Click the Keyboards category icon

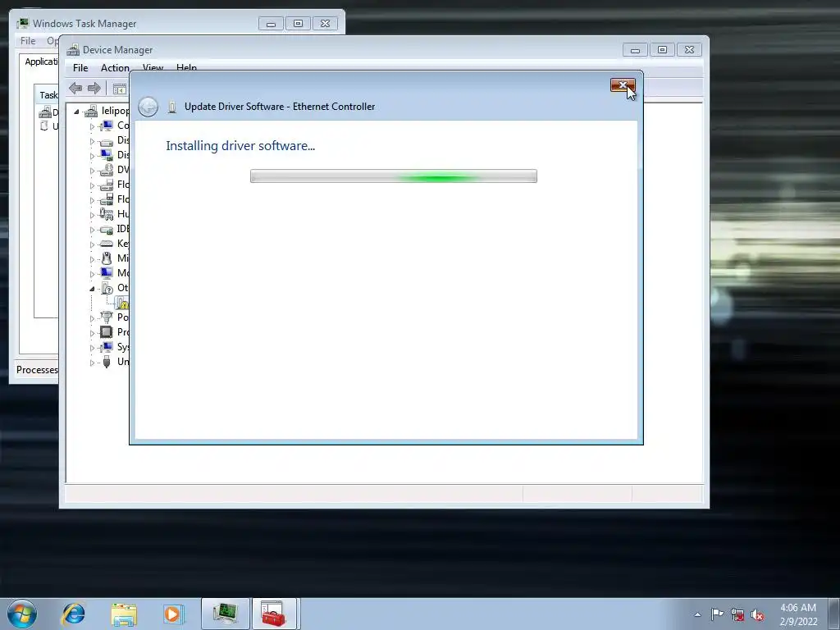click(107, 244)
